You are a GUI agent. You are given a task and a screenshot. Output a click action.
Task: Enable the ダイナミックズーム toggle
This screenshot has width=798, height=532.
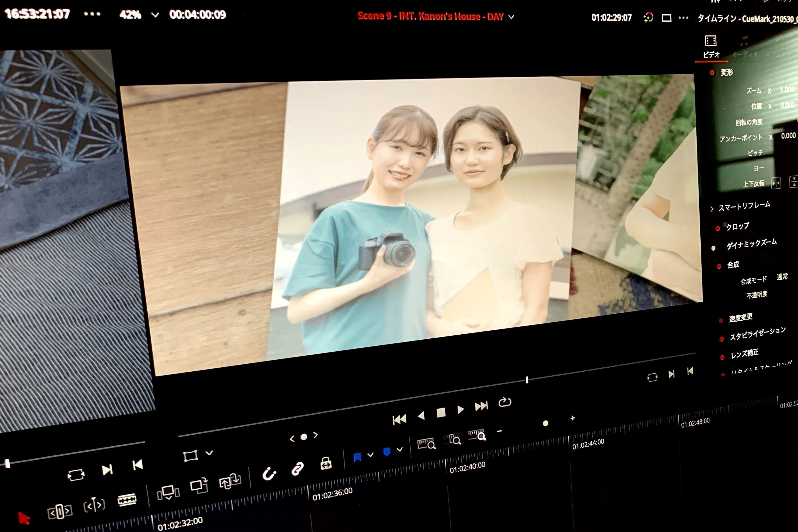713,248
